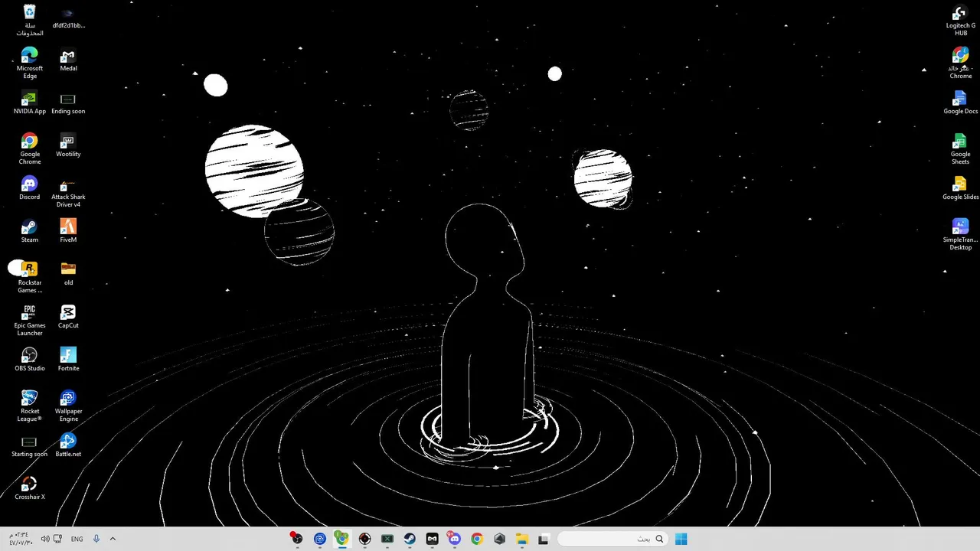This screenshot has height=551, width=980.
Task: Switch to Crosshair X taskbar icon
Action: click(364, 539)
